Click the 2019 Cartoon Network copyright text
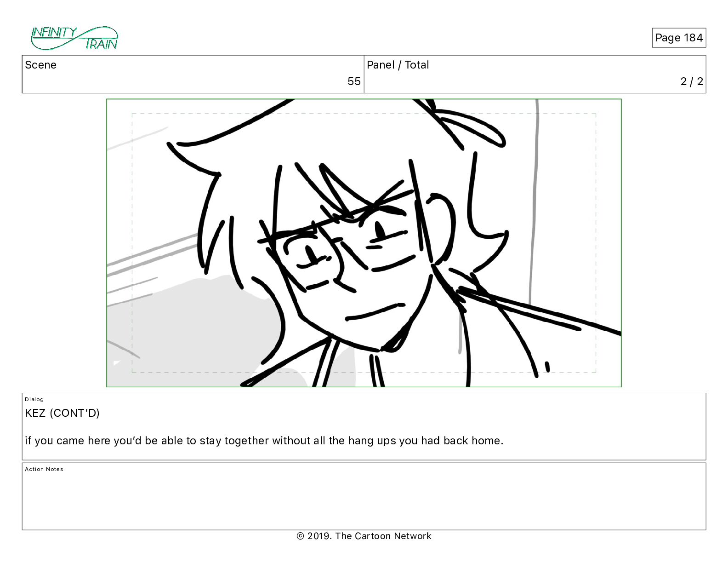Image resolution: width=728 pixels, height=563 pixels. coord(364,536)
